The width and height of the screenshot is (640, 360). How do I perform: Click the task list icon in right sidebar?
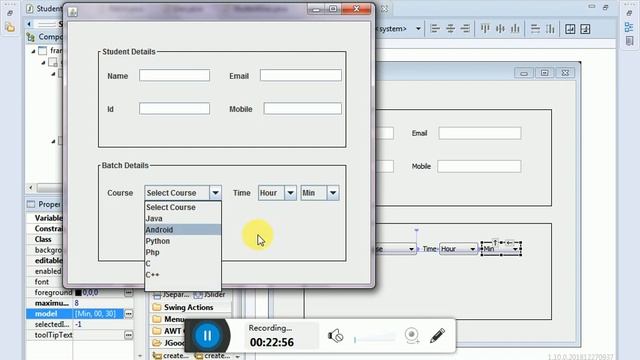pyautogui.click(x=629, y=40)
